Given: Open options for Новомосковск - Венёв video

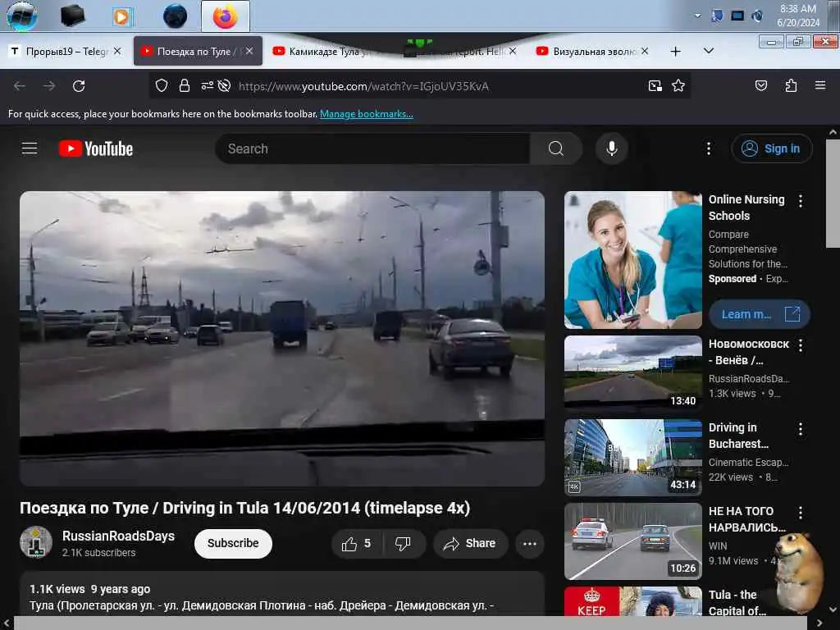Looking at the screenshot, I should click(801, 345).
